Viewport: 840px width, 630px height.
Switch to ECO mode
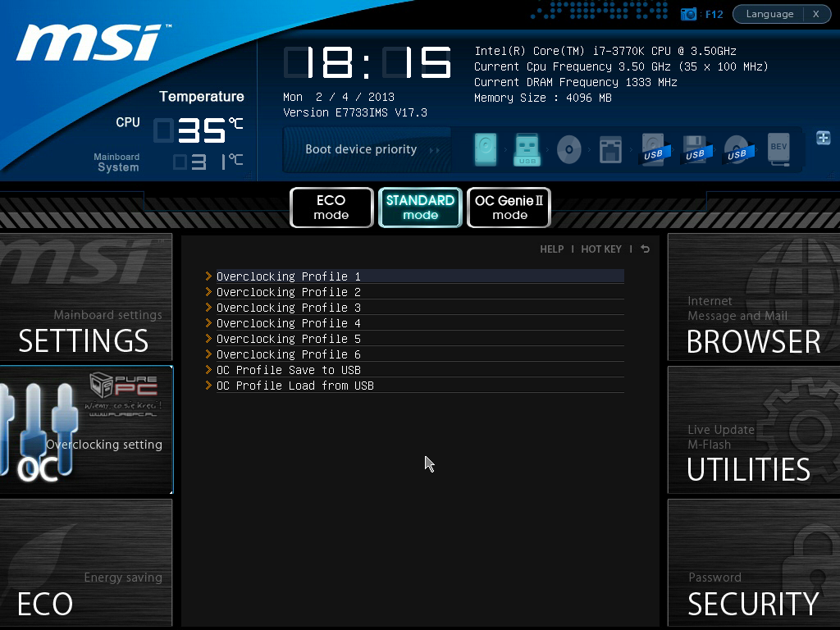(x=331, y=208)
